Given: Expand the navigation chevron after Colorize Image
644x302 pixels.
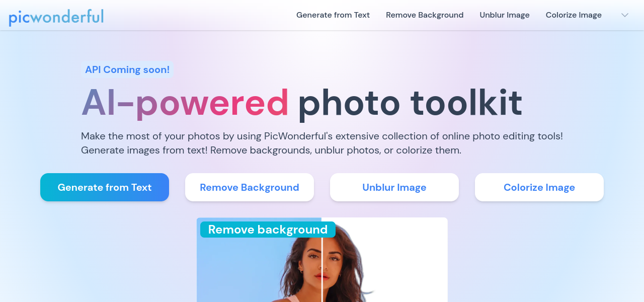Looking at the screenshot, I should 625,15.
